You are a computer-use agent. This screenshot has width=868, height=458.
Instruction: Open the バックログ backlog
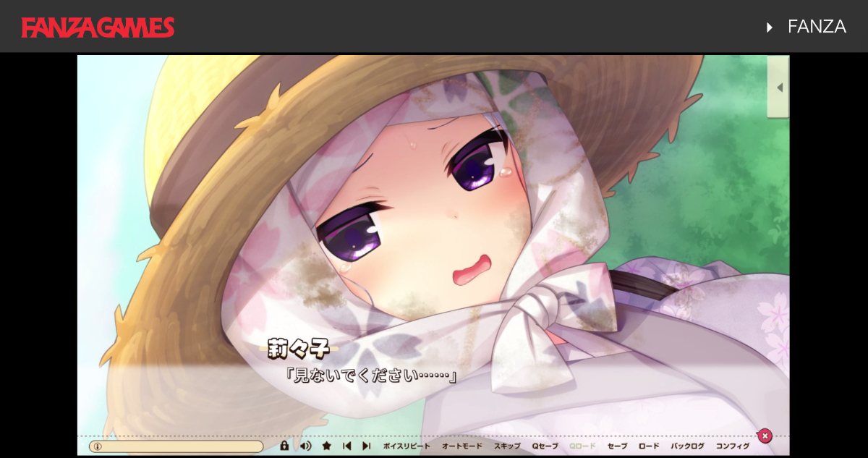687,446
